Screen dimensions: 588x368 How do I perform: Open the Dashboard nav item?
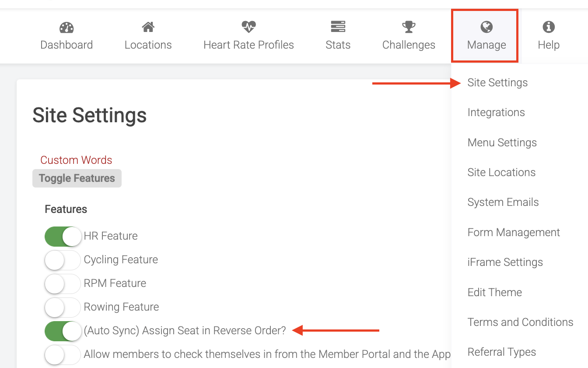(x=66, y=36)
